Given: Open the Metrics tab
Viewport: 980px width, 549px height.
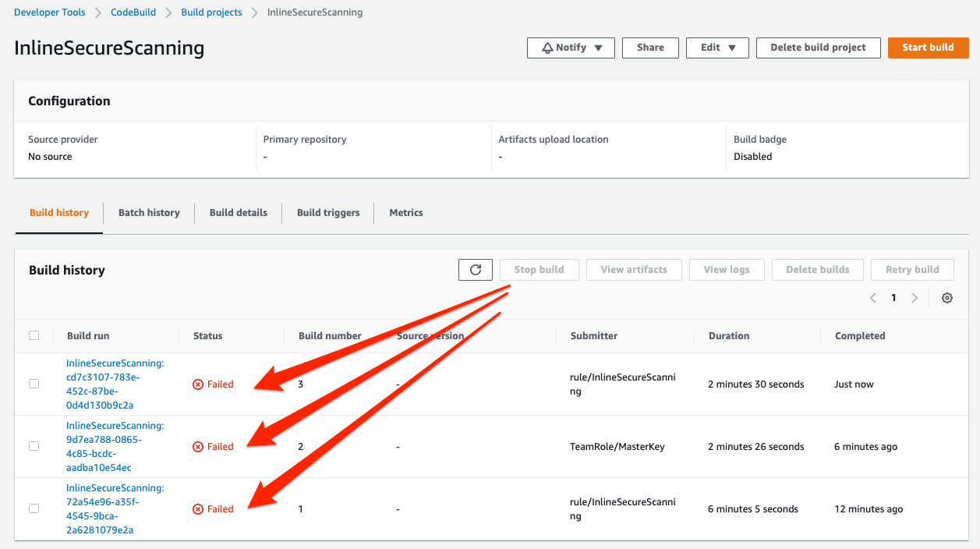Looking at the screenshot, I should tap(406, 212).
